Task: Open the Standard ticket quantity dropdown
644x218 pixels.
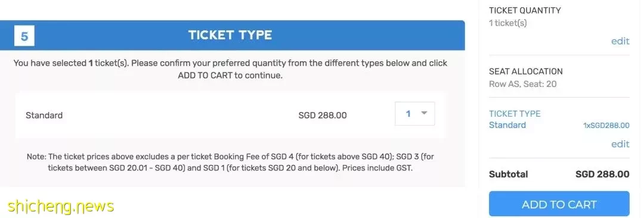Action: (x=414, y=114)
